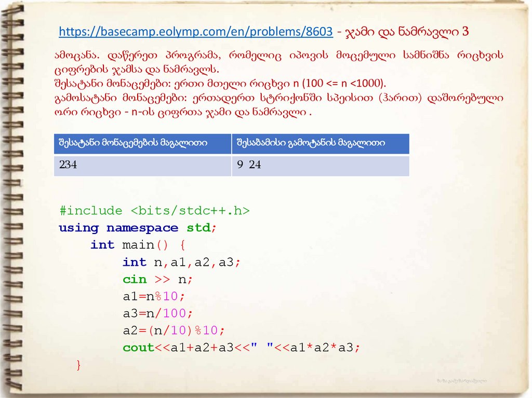Click the closing red brace of main
Screen dimensions: 532x398
click(79, 365)
